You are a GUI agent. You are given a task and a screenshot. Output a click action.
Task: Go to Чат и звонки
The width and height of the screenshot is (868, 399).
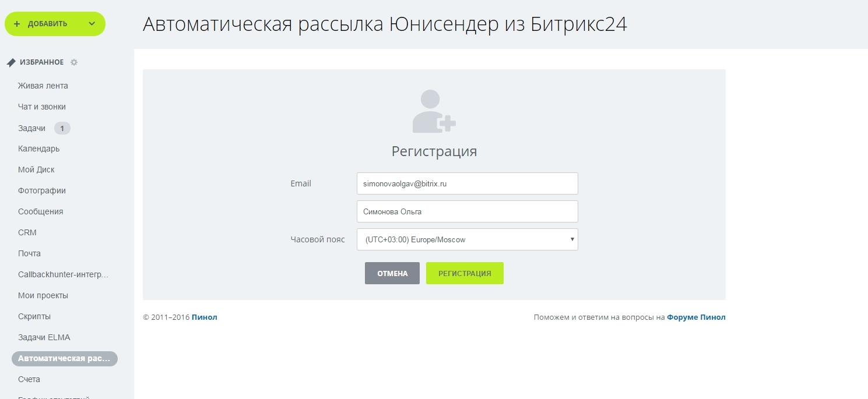pos(42,107)
